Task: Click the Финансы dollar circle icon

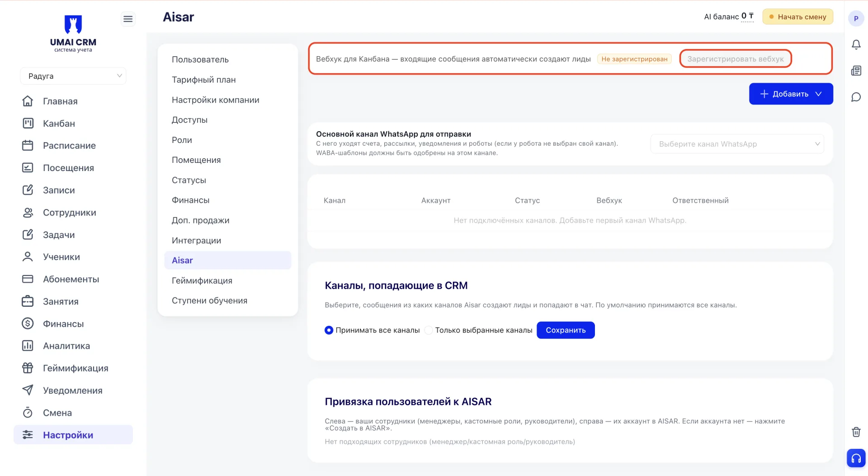Action: 28,323
